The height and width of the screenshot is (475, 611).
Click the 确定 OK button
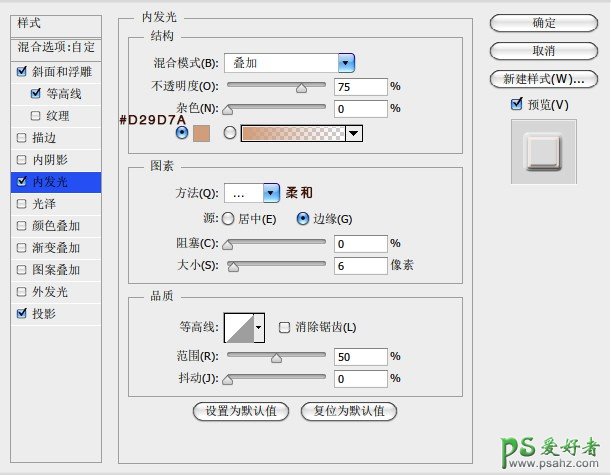[544, 22]
